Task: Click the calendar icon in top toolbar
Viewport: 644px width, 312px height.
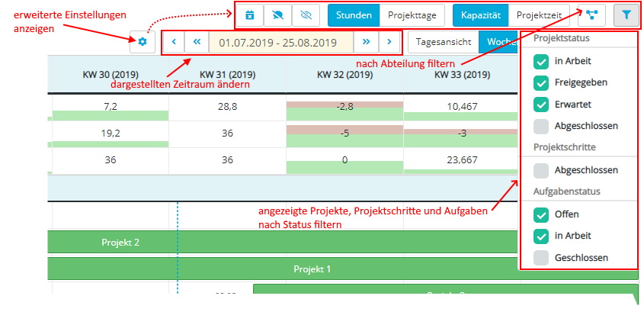Action: tap(249, 15)
